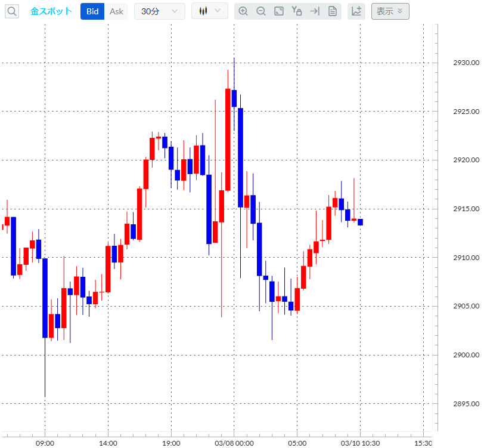The image size is (484, 448).
Task: Select the latest blue candle near 2913
Action: (x=360, y=222)
